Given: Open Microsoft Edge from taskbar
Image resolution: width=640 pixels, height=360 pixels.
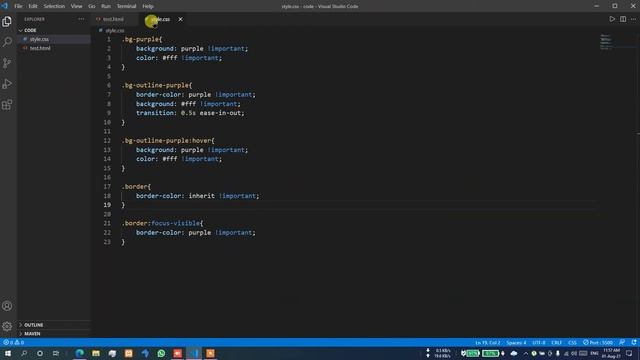Looking at the screenshot, I should pyautogui.click(x=80, y=353).
